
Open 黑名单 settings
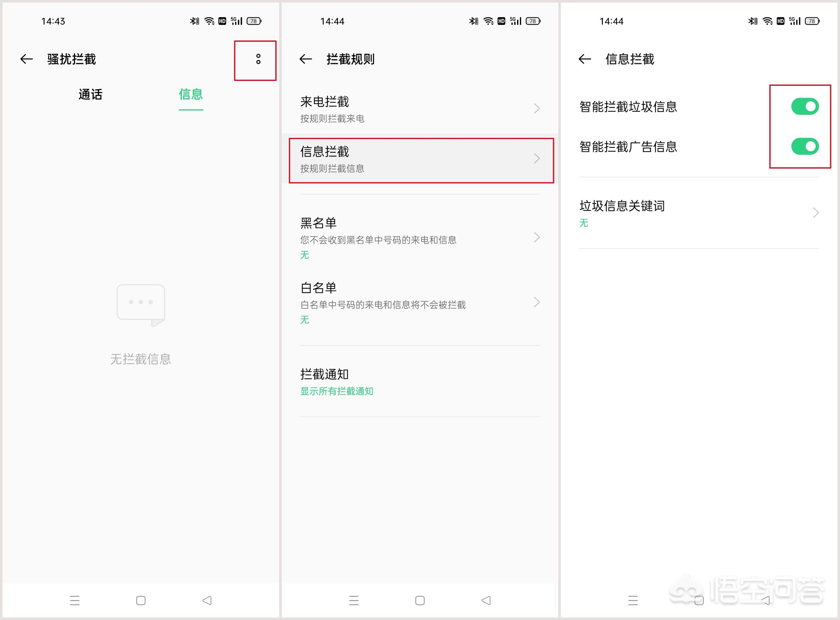420,238
